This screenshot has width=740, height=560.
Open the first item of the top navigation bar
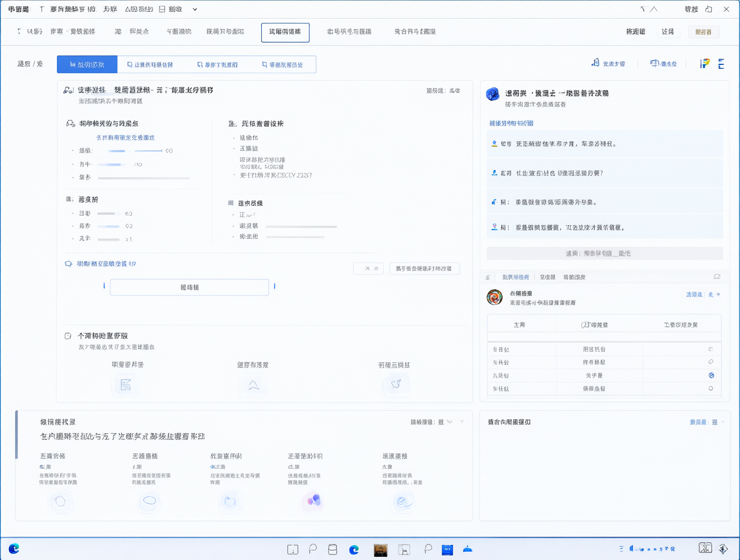pyautogui.click(x=29, y=32)
